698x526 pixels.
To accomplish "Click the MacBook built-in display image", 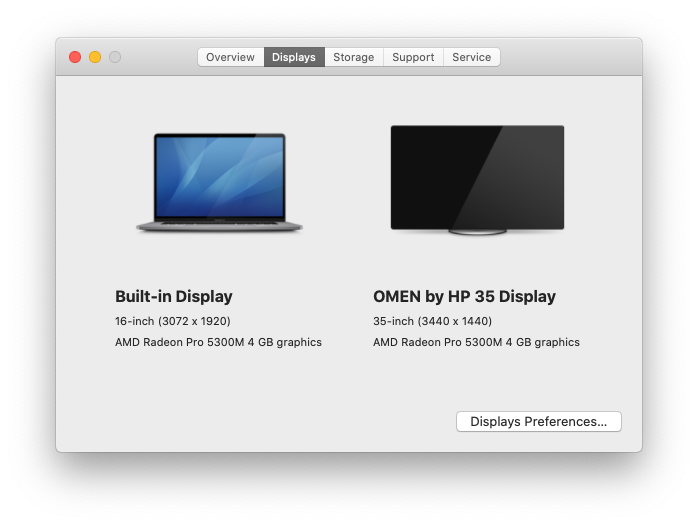I will 219,182.
